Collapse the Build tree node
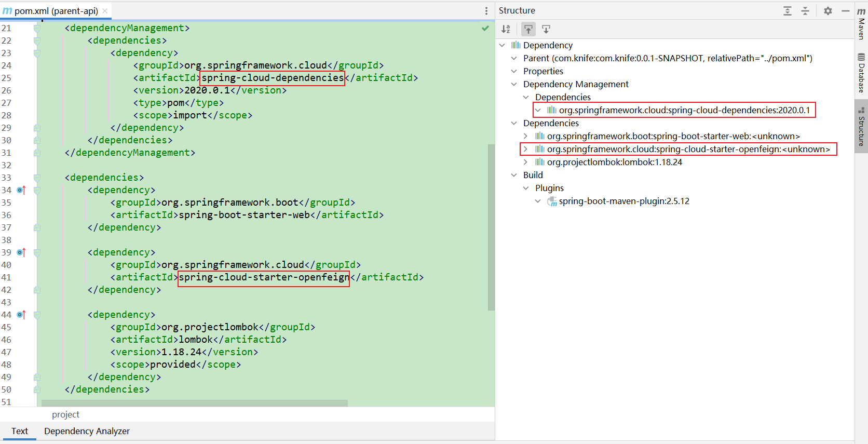The width and height of the screenshot is (868, 444). tap(514, 175)
